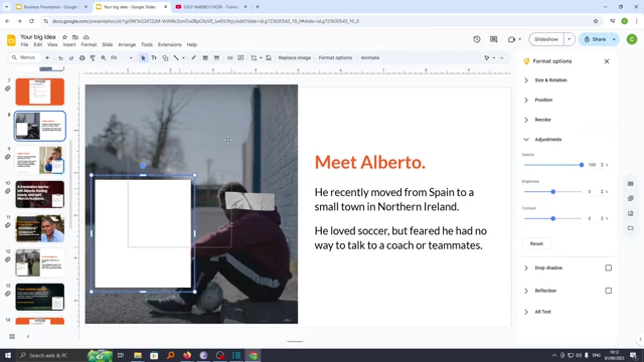Viewport: 644px width, 362px height.
Task: Switch to the Business Presentation tab
Action: click(50, 7)
